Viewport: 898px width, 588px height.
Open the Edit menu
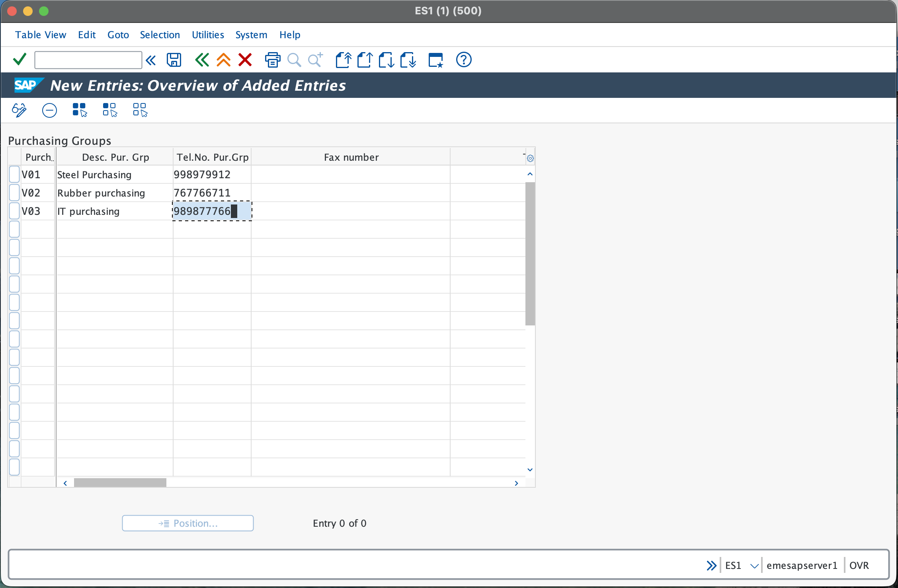click(x=87, y=35)
